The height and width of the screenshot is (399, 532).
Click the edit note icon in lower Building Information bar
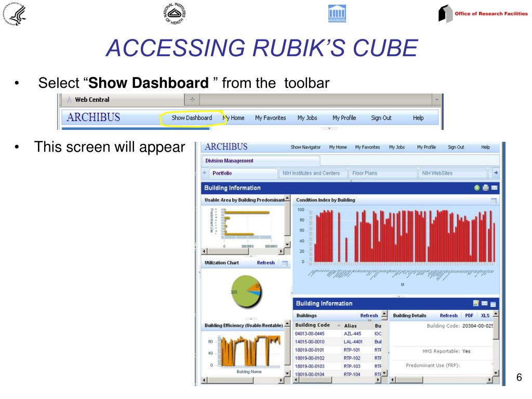[x=476, y=303]
